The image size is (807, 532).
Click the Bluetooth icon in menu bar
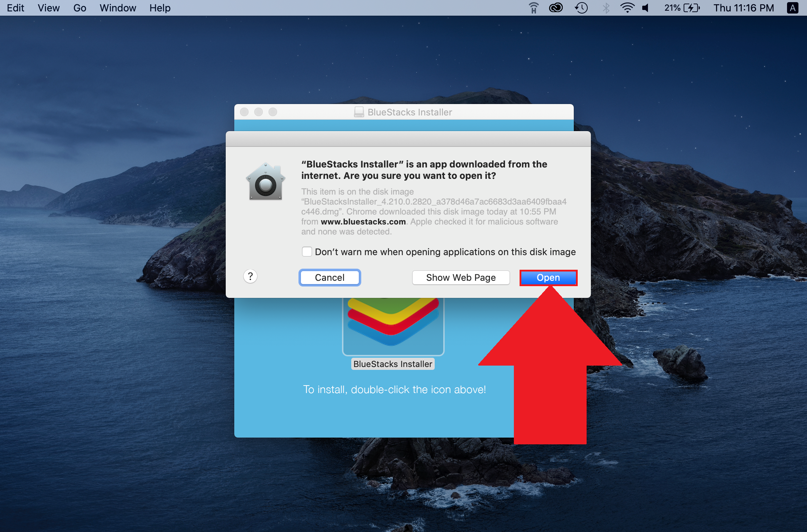coord(606,7)
